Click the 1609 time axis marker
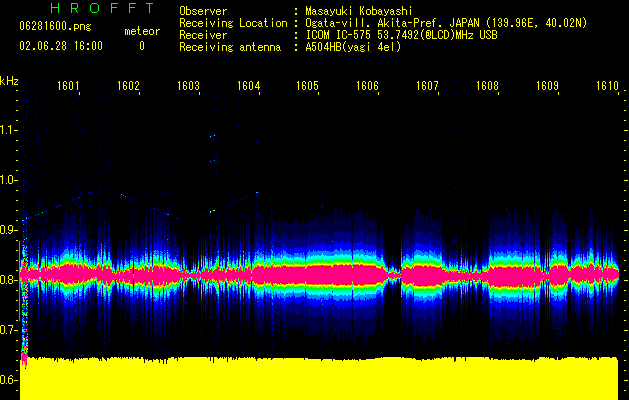This screenshot has width=629, height=400. pos(548,86)
